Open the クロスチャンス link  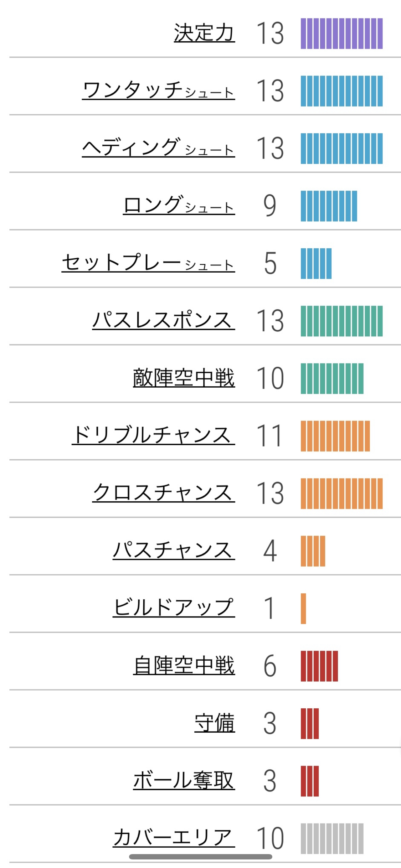163,493
